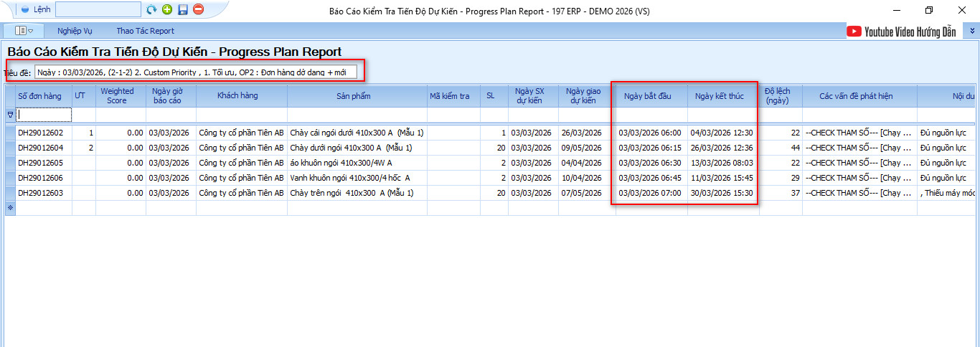Sort by the Ngày bắt đầu column header
The image size is (980, 347).
tap(647, 96)
